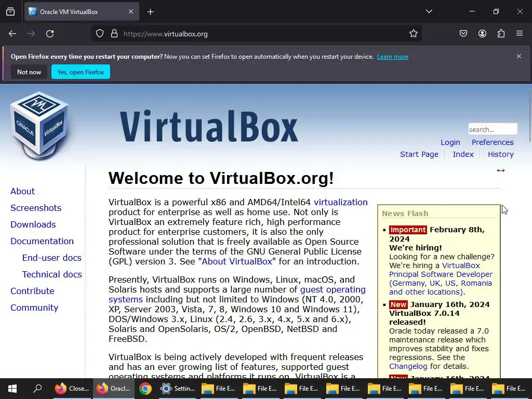Open the Extensions puzzle icon
Screen dimensions: 532x399
501,34
